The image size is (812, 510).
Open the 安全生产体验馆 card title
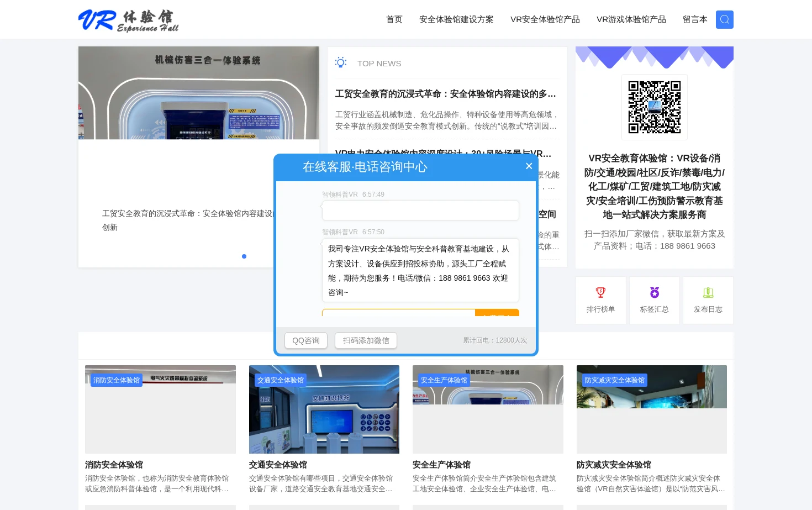point(441,465)
